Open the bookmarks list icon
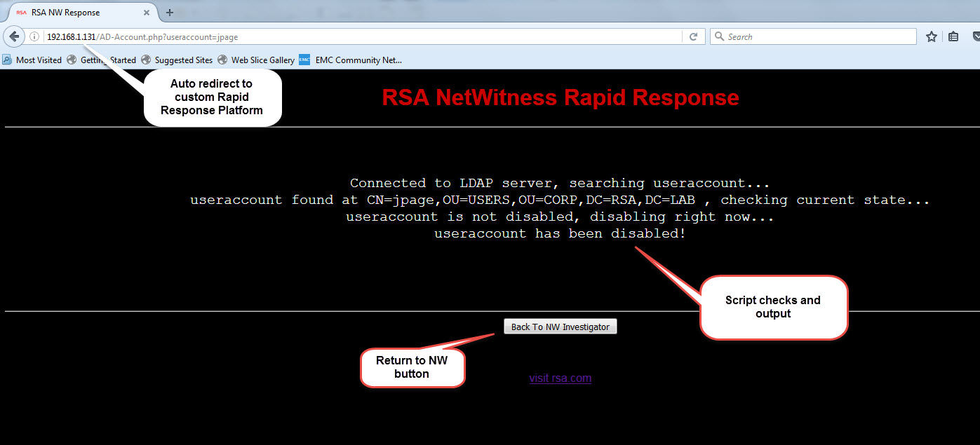The image size is (980, 445). pos(953,37)
